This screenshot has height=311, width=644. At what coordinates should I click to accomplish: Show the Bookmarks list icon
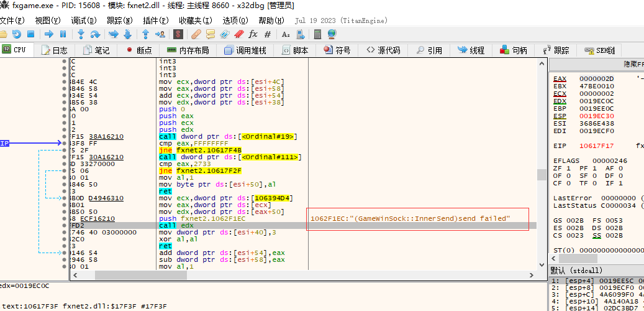(x=239, y=34)
